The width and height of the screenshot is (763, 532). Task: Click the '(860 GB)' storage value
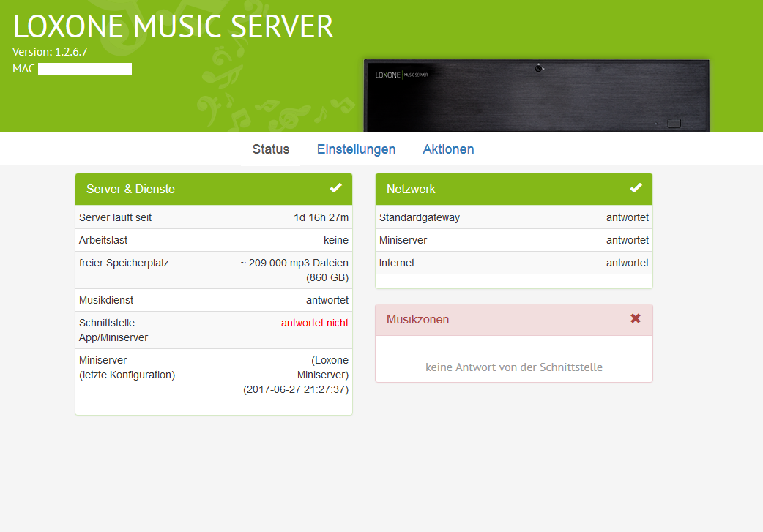(x=327, y=277)
